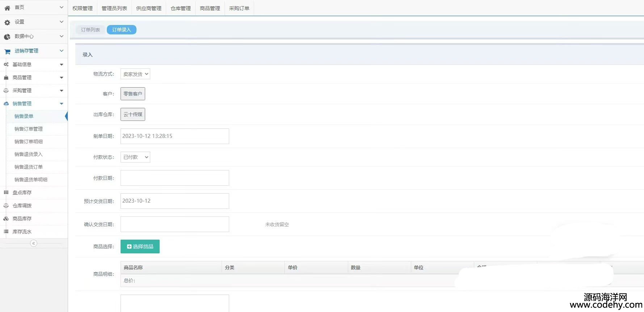The width and height of the screenshot is (644, 312).
Task: Open 销售退货订单 in the sidebar
Action: (29, 167)
